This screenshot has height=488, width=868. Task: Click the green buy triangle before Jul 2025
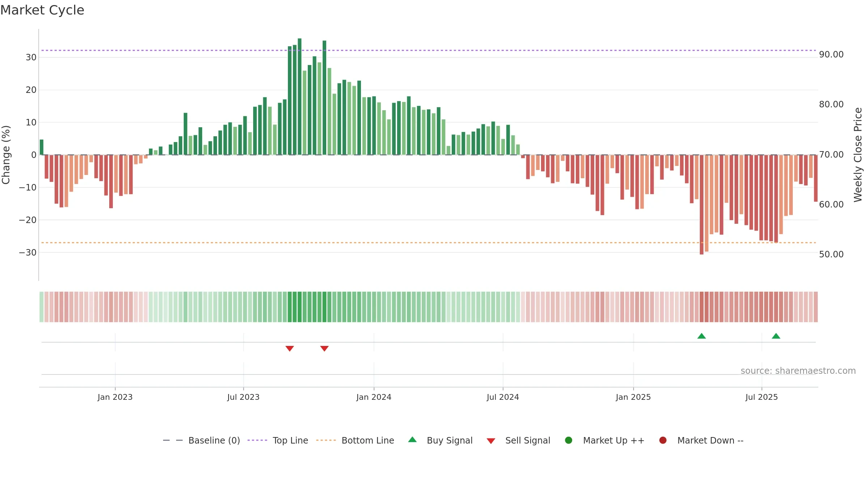(702, 336)
